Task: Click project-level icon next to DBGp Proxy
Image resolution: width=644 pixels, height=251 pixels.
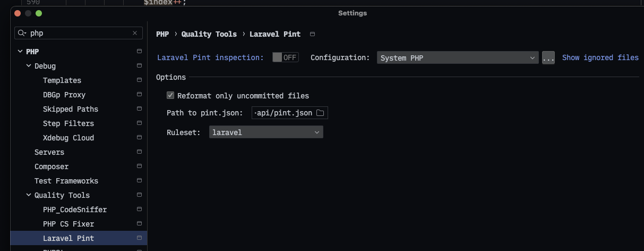Action: point(139,95)
